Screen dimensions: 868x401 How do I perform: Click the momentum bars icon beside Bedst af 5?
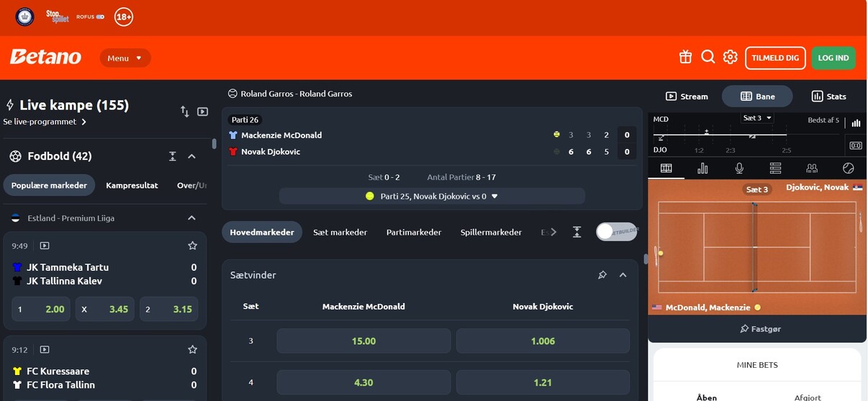[x=856, y=123]
